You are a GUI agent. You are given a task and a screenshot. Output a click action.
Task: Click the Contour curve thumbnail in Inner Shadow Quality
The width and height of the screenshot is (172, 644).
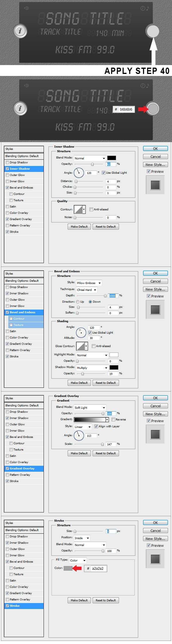[x=78, y=209]
